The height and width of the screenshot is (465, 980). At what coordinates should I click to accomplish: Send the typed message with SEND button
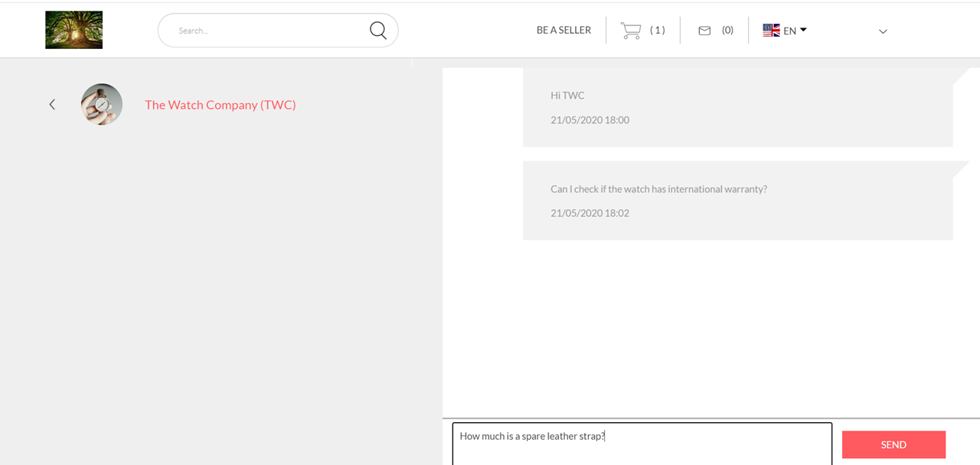(x=893, y=444)
